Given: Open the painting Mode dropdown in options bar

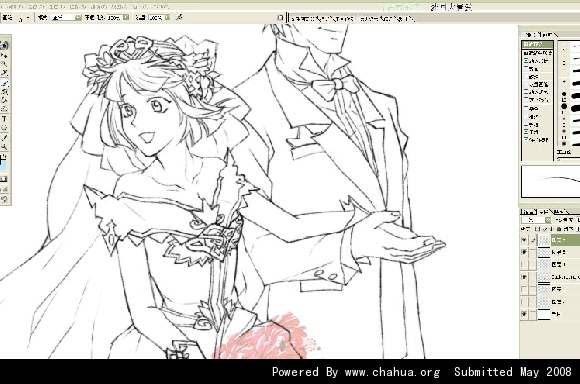Looking at the screenshot, I should 66,17.
